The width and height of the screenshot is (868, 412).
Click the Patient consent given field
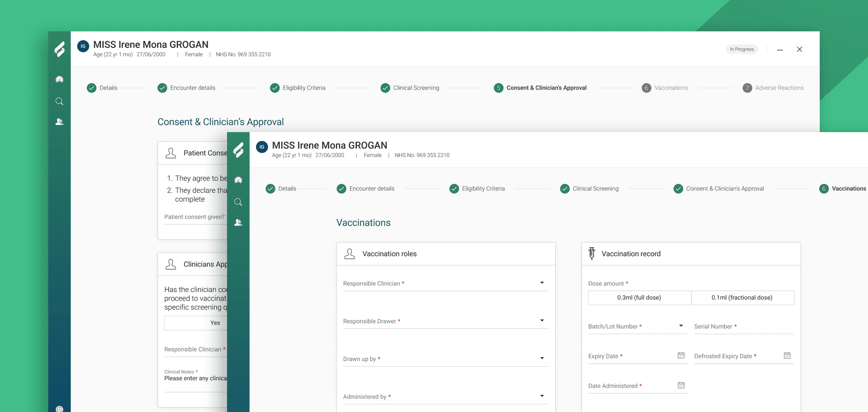196,217
